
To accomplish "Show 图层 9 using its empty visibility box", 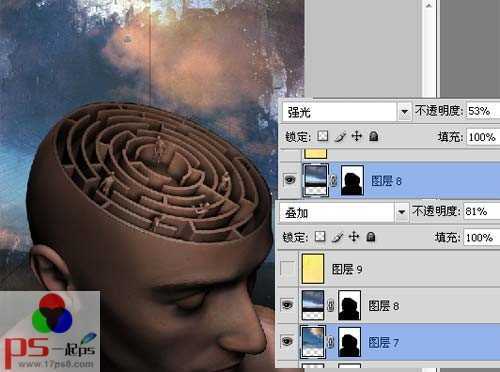I will coord(287,269).
